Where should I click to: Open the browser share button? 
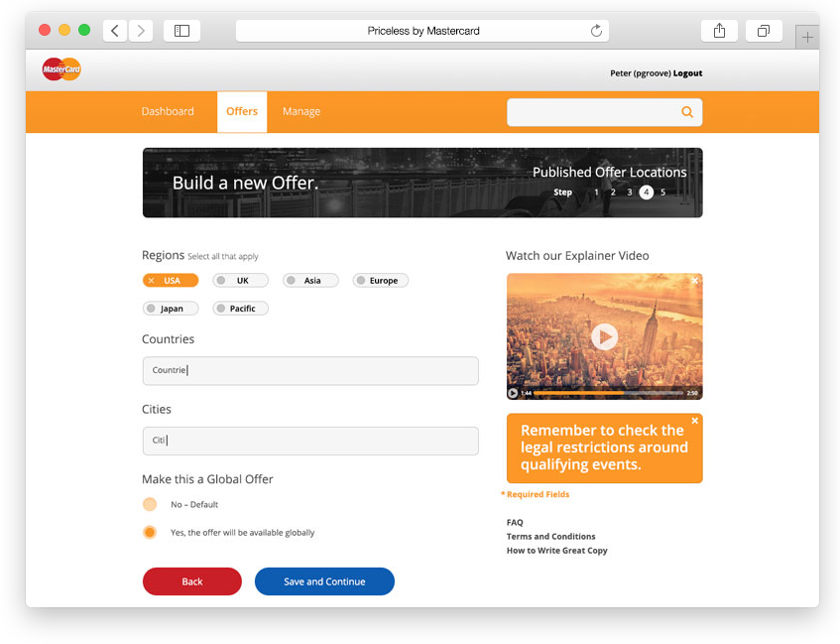pos(719,31)
